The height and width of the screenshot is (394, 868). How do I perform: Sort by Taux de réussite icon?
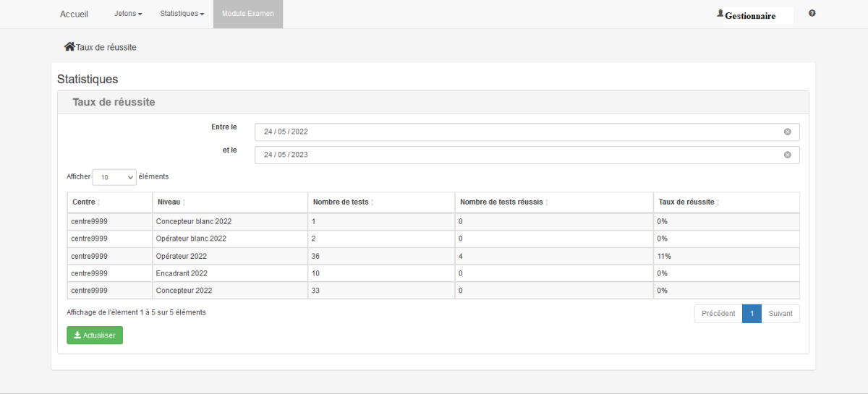pyautogui.click(x=718, y=202)
